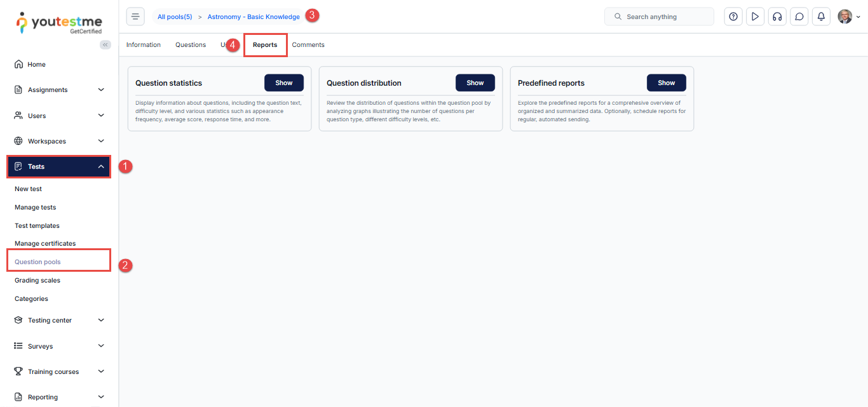Show the Predefined reports
Screen dimensions: 868x407
[x=666, y=83]
